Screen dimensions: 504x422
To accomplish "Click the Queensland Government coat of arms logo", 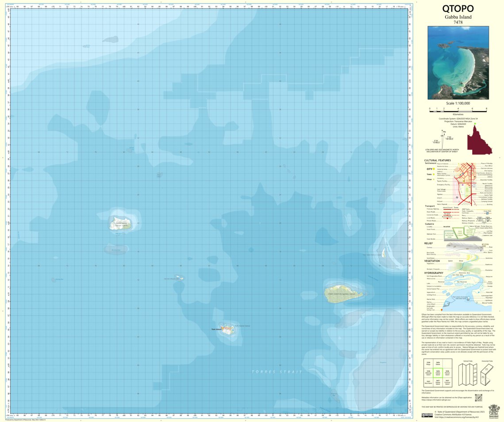I will click(494, 410).
